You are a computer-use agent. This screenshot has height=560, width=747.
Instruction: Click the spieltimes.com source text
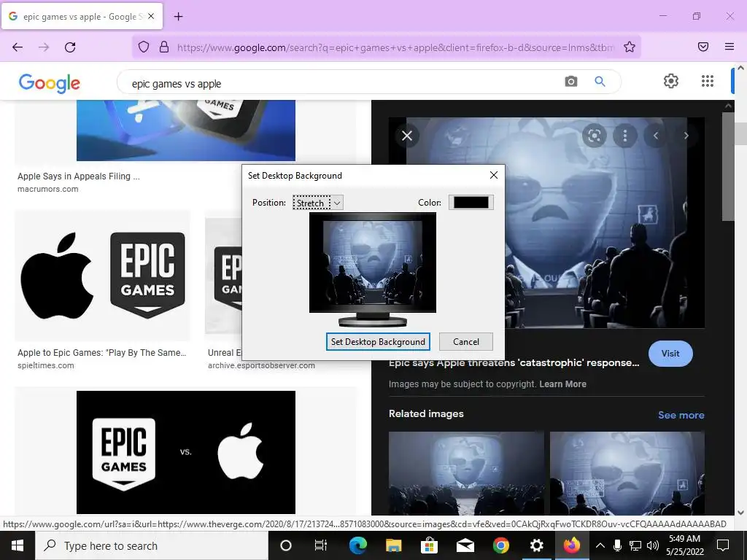point(46,366)
